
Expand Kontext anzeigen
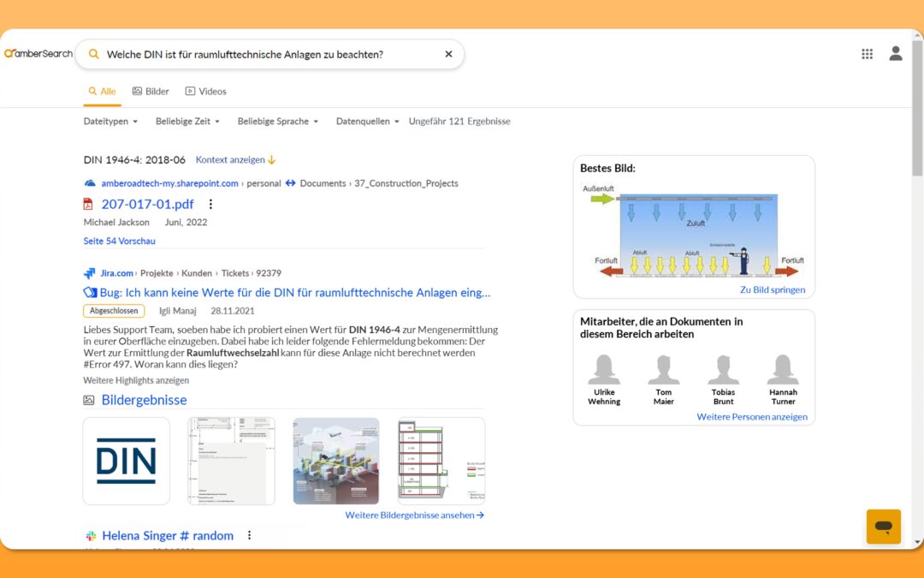[236, 160]
